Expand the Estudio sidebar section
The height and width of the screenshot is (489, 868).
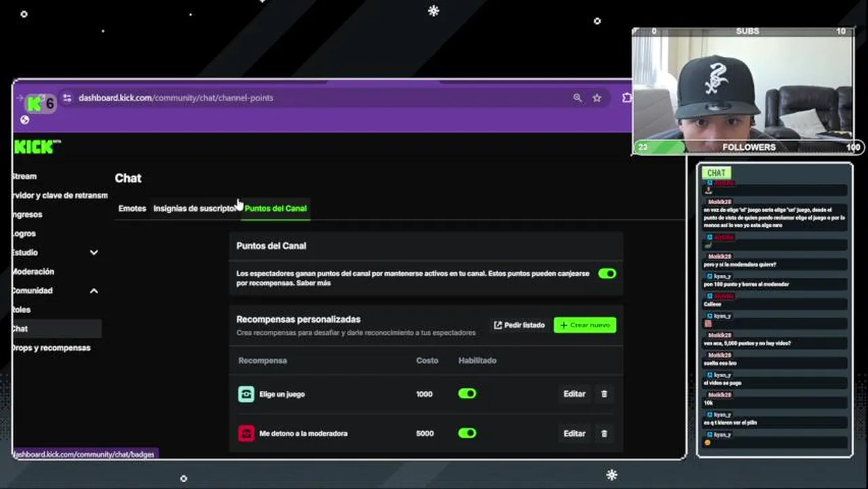pos(94,253)
